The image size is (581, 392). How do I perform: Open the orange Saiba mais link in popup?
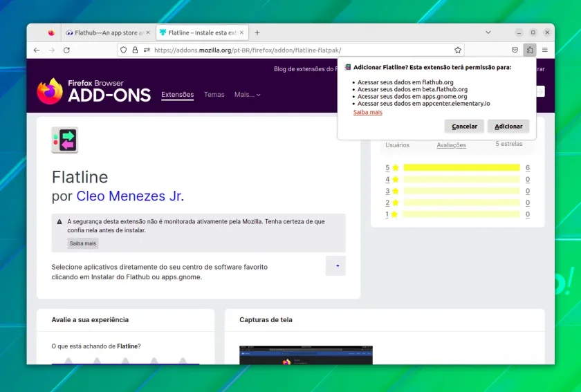tap(367, 112)
